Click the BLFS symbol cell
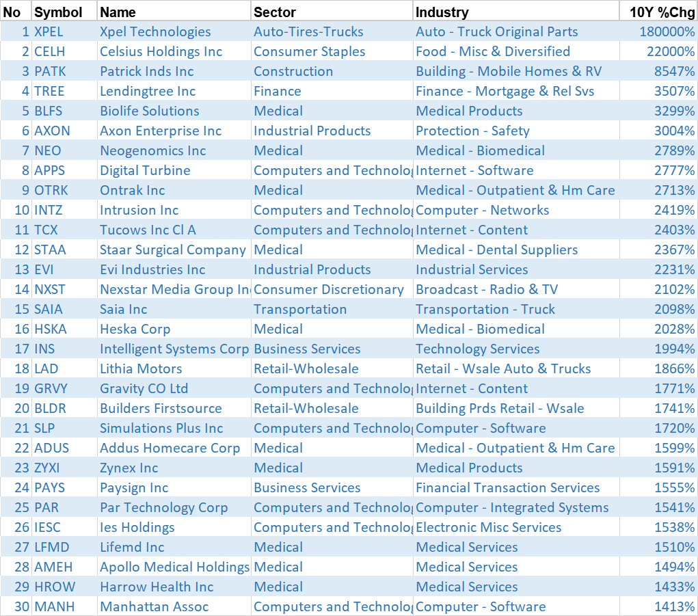The image size is (698, 616). point(64,111)
